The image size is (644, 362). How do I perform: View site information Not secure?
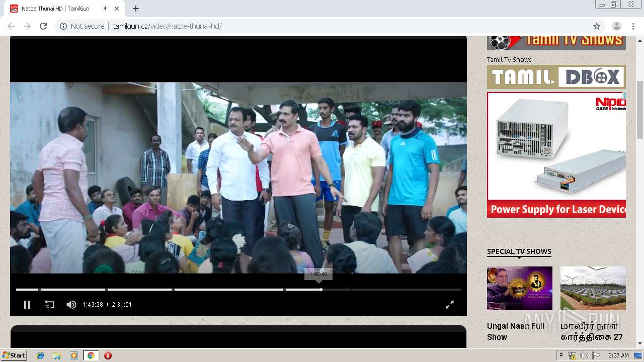coord(82,26)
